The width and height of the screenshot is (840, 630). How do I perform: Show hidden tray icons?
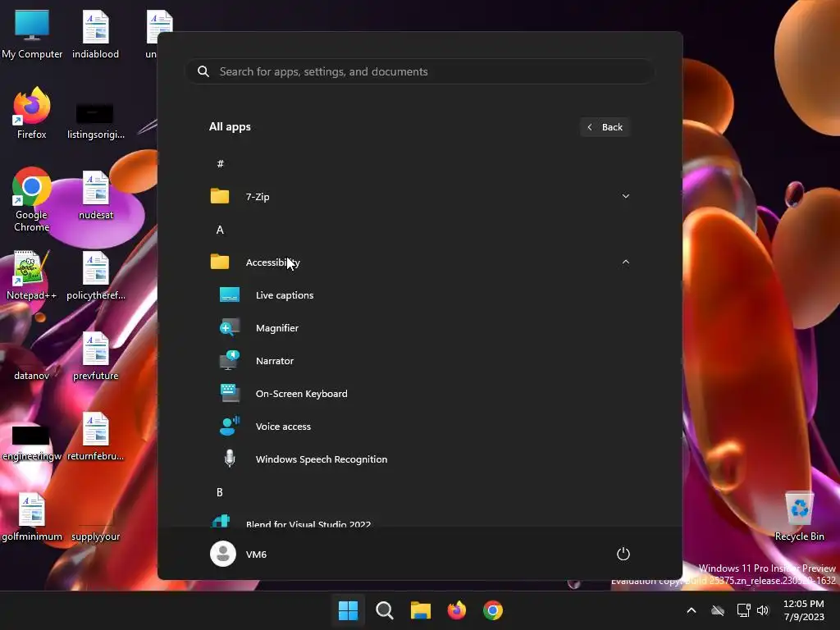692,610
